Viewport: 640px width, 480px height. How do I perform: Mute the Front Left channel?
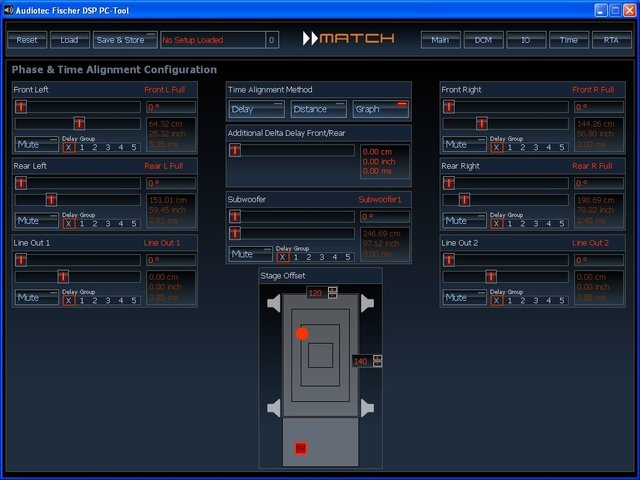[x=36, y=144]
